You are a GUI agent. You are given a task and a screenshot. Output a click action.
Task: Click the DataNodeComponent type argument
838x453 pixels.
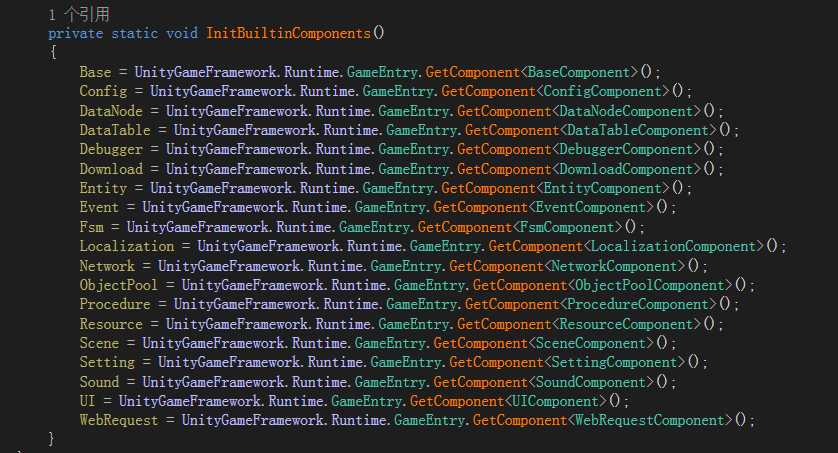point(626,111)
